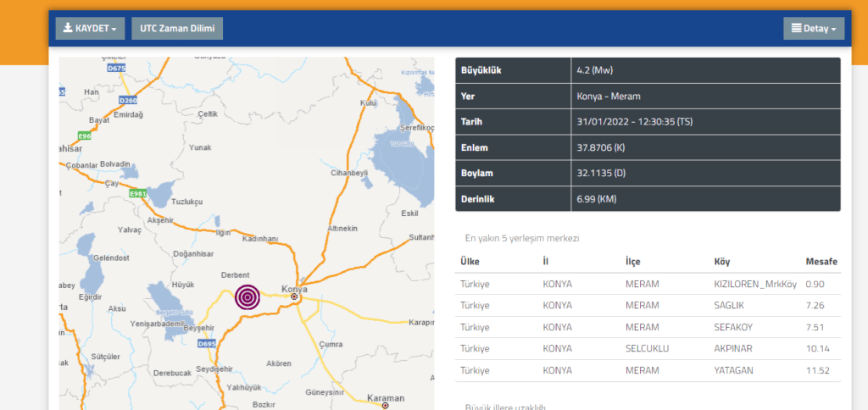This screenshot has height=410, width=868.
Task: Click the D675 road shield
Action: click(x=117, y=67)
